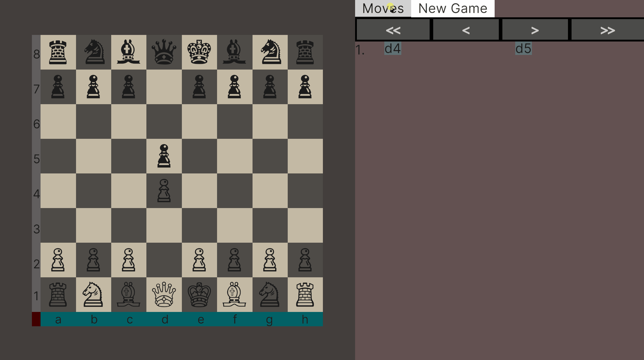Step back one move with < button
This screenshot has height=360, width=644.
pyautogui.click(x=466, y=30)
